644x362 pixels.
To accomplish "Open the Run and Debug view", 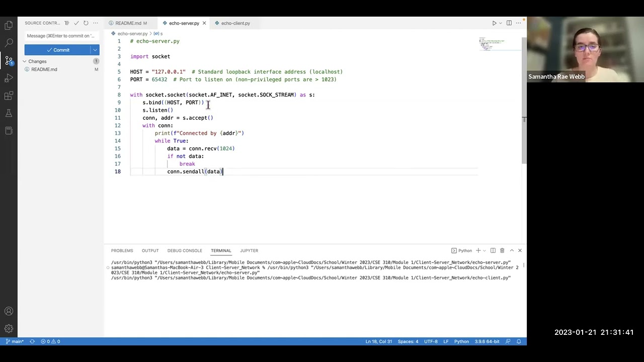I will pyautogui.click(x=9, y=78).
